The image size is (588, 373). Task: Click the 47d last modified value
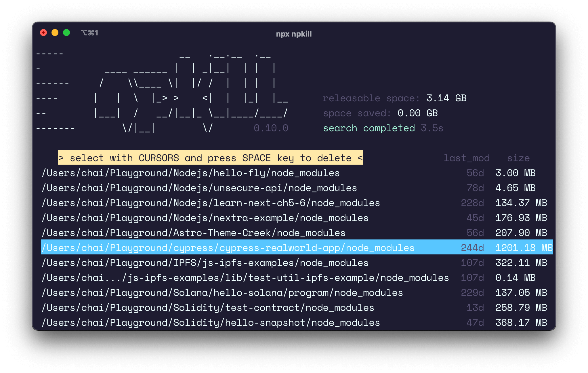tap(475, 323)
